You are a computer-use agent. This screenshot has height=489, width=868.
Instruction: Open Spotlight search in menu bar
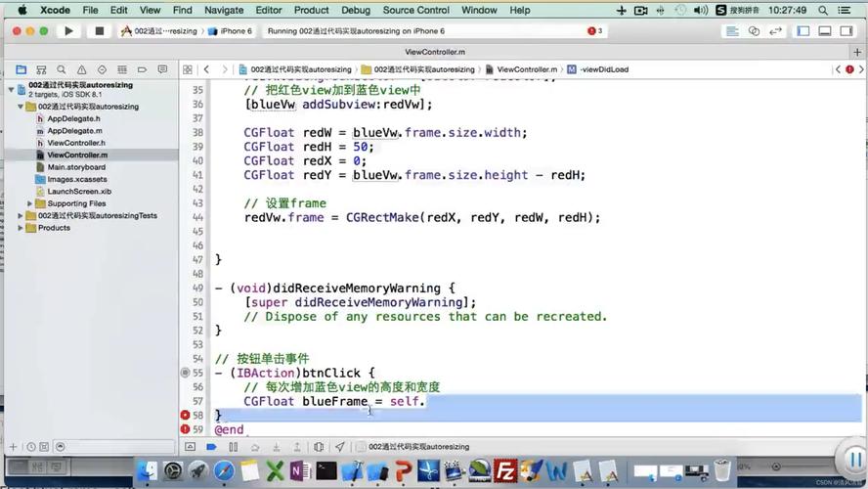823,10
